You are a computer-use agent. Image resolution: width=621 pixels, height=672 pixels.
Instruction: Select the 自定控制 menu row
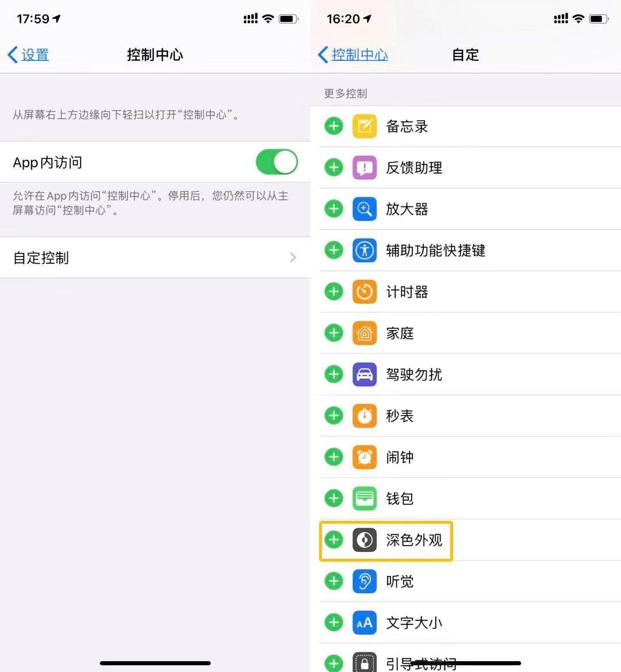(155, 258)
